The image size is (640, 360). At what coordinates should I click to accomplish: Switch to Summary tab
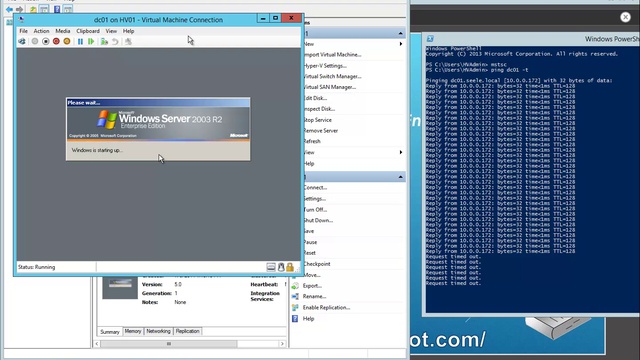(110, 331)
